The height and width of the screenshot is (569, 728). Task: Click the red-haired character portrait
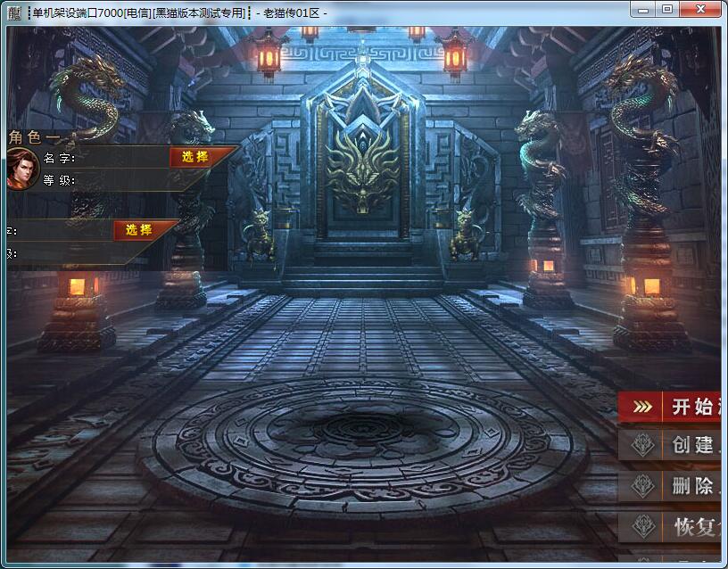pyautogui.click(x=22, y=169)
